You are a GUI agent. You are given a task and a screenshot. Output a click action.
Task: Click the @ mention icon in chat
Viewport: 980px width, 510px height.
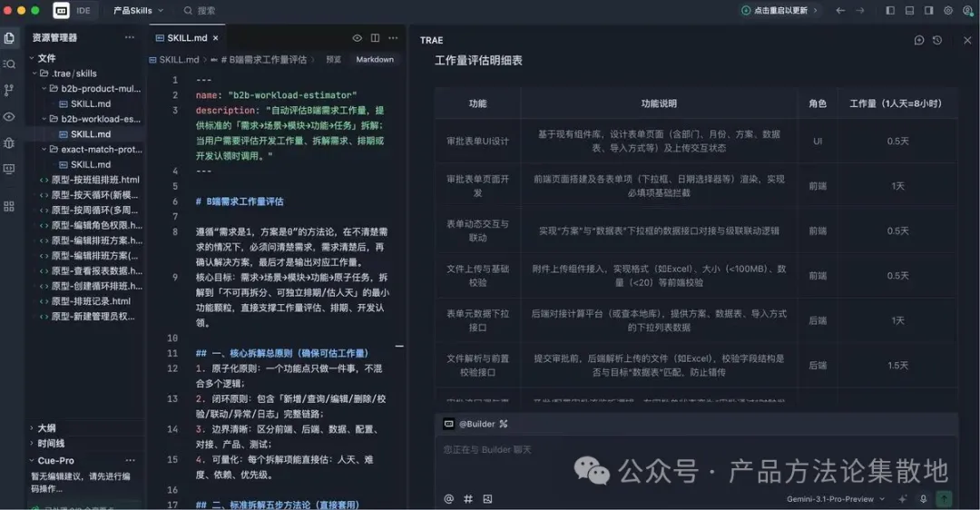(x=449, y=499)
